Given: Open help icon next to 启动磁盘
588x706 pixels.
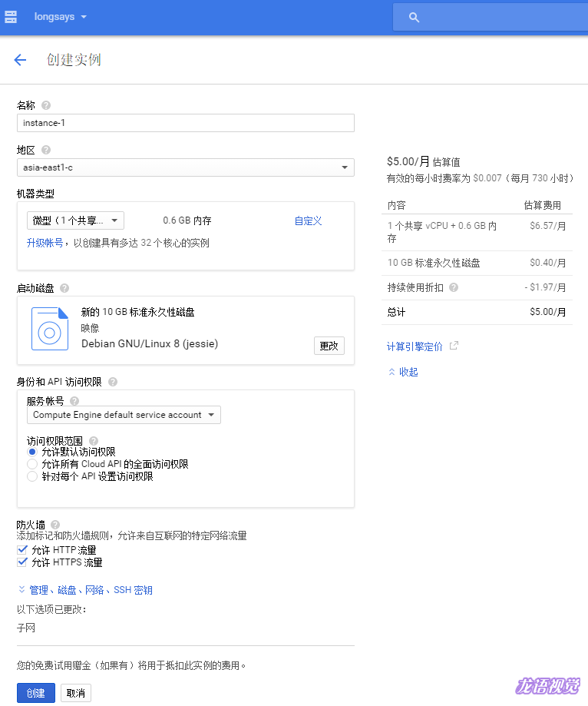Looking at the screenshot, I should [x=64, y=288].
